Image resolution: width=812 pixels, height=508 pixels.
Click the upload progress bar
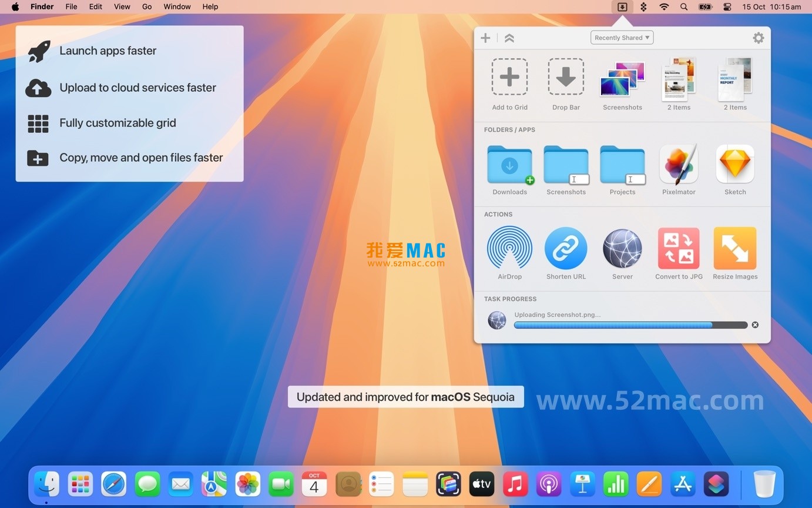(x=629, y=325)
